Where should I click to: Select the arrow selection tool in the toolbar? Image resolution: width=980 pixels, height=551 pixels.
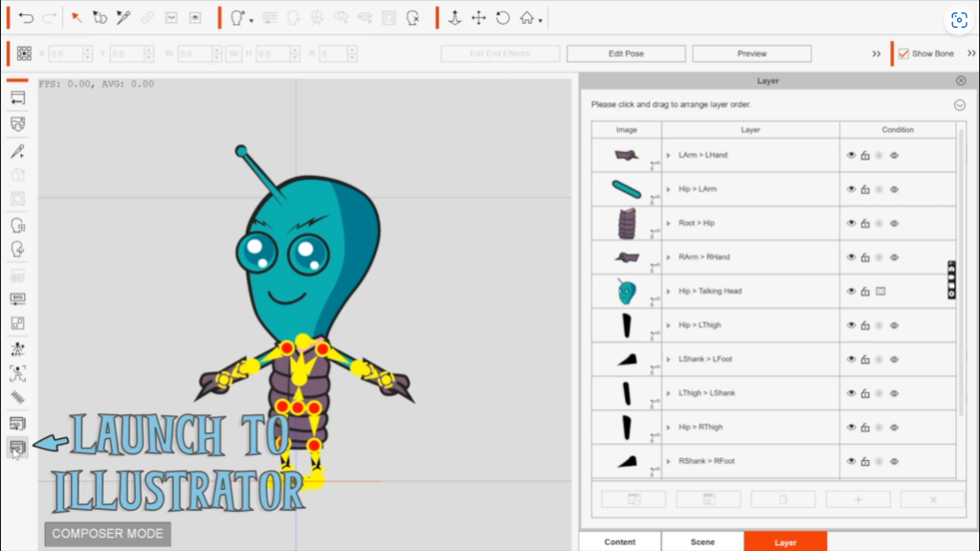pos(75,18)
